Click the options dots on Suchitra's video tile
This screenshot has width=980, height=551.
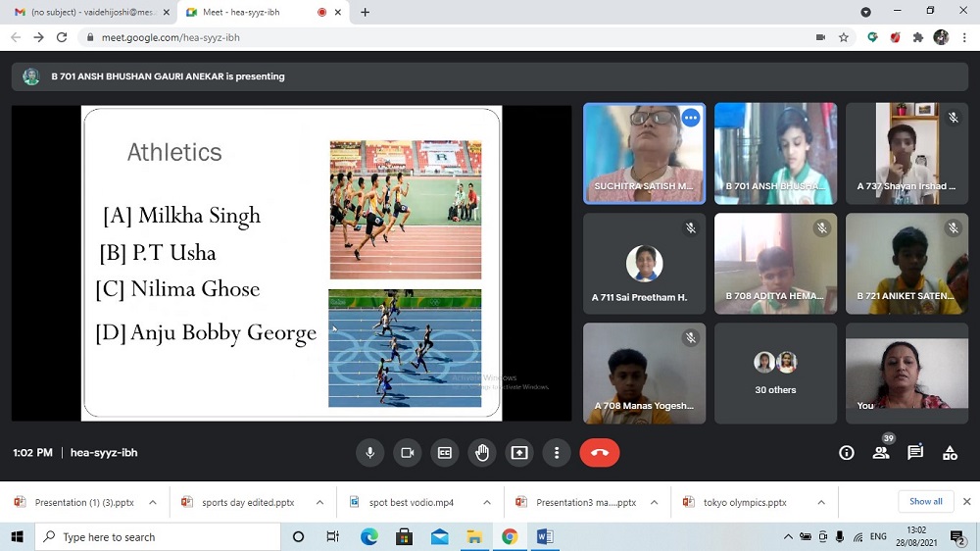tap(691, 118)
